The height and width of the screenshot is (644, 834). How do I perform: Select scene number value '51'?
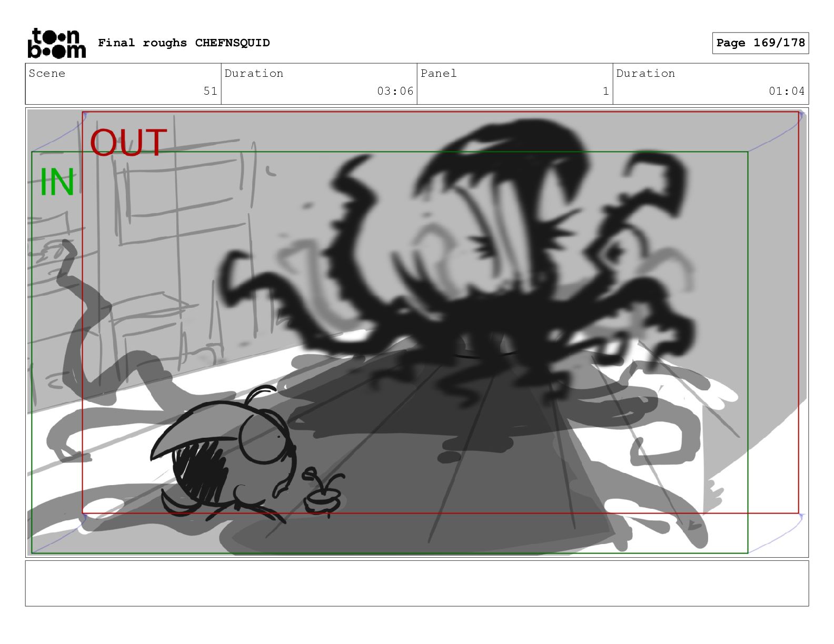tap(210, 91)
